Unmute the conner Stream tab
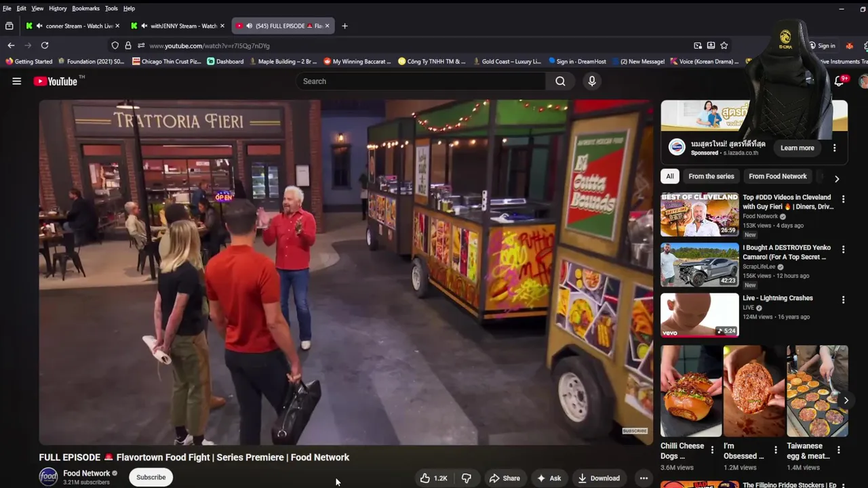This screenshot has width=868, height=488. 39,26
